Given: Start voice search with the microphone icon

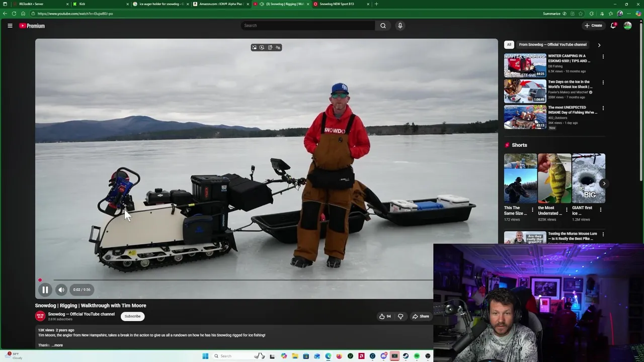Looking at the screenshot, I should pos(400,26).
